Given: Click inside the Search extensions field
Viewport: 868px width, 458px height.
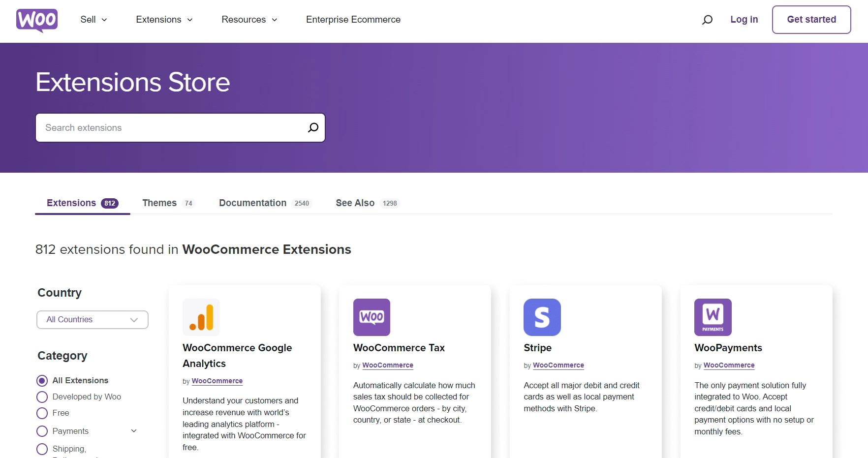Looking at the screenshot, I should click(x=148, y=127).
